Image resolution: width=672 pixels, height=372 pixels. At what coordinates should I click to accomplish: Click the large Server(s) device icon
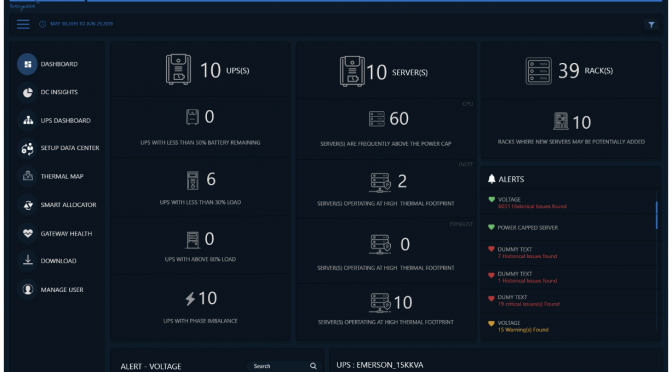pyautogui.click(x=352, y=71)
